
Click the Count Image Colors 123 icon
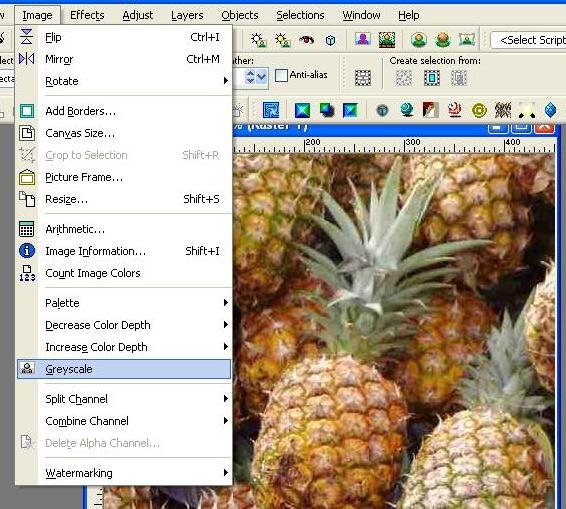tap(27, 273)
